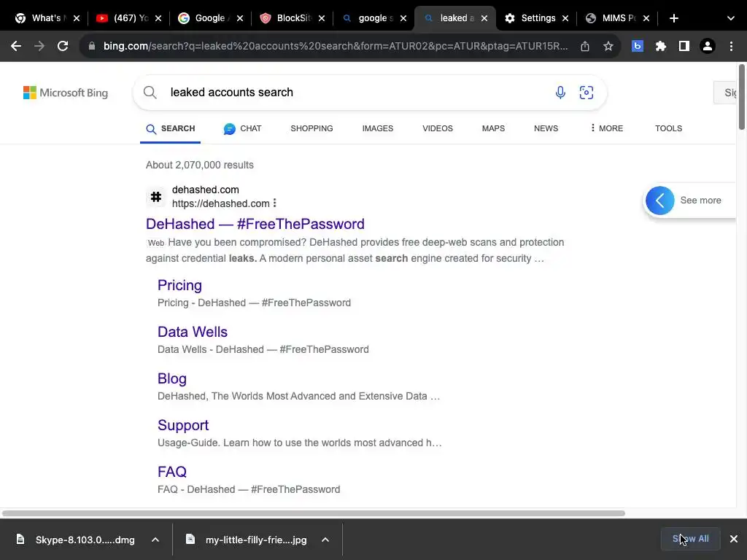The image size is (747, 560).
Task: Open the Data Wells sublink
Action: [x=193, y=332]
